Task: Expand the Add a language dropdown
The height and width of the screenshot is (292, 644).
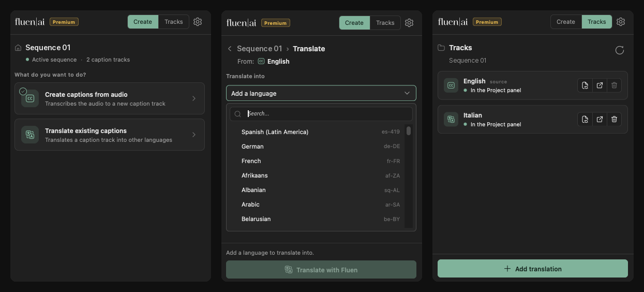Action: [x=321, y=93]
